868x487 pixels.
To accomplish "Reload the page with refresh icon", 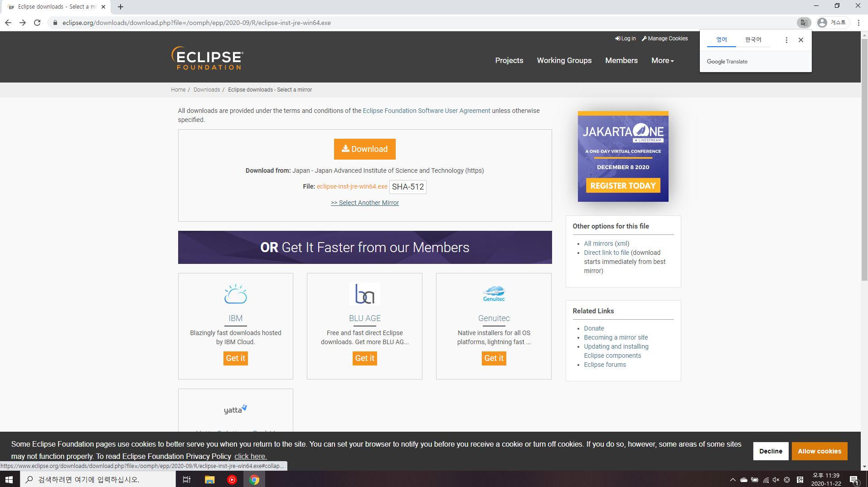I will tap(37, 23).
